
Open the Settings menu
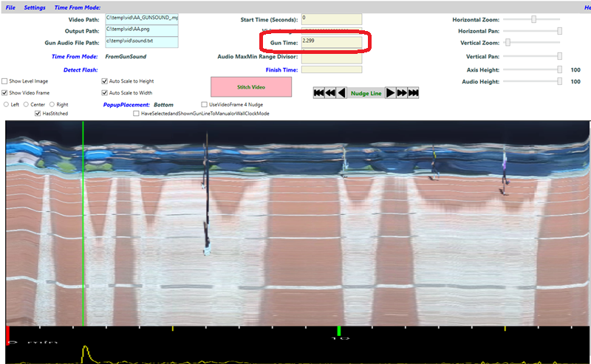click(x=34, y=7)
